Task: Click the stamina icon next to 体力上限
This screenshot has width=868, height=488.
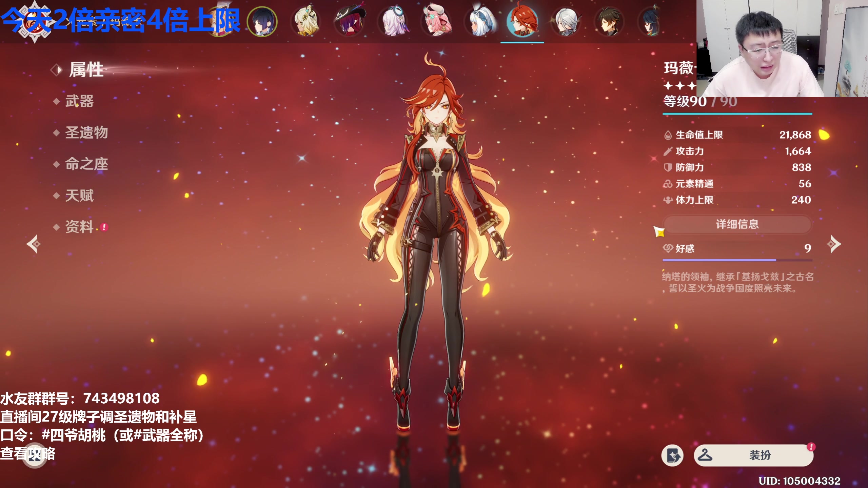Action: pos(668,200)
